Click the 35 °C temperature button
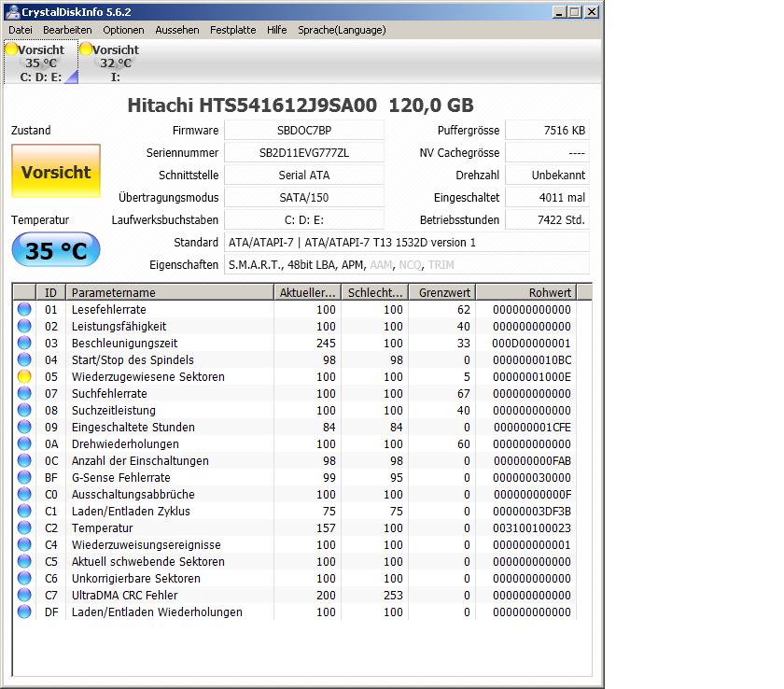The width and height of the screenshot is (784, 689). (x=56, y=250)
